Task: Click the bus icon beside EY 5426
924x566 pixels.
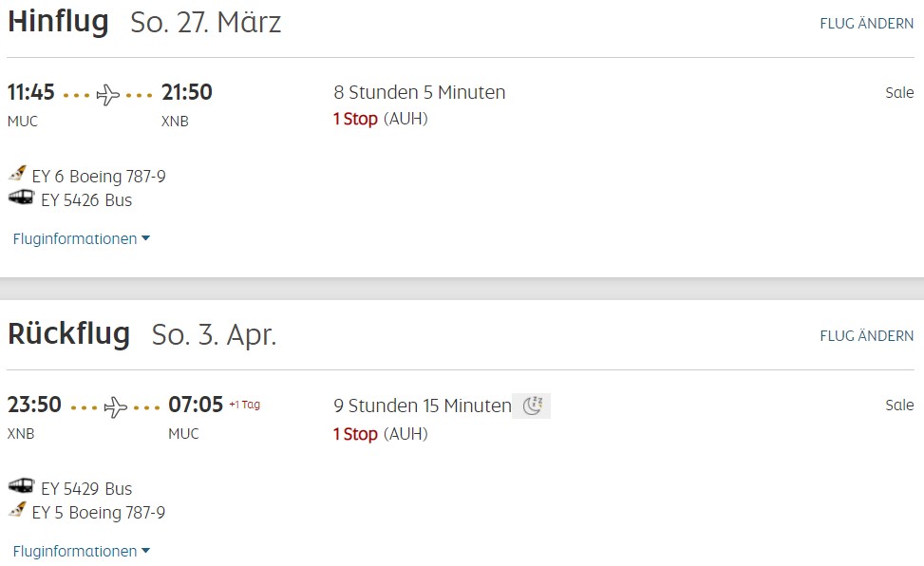Action: (x=21, y=198)
